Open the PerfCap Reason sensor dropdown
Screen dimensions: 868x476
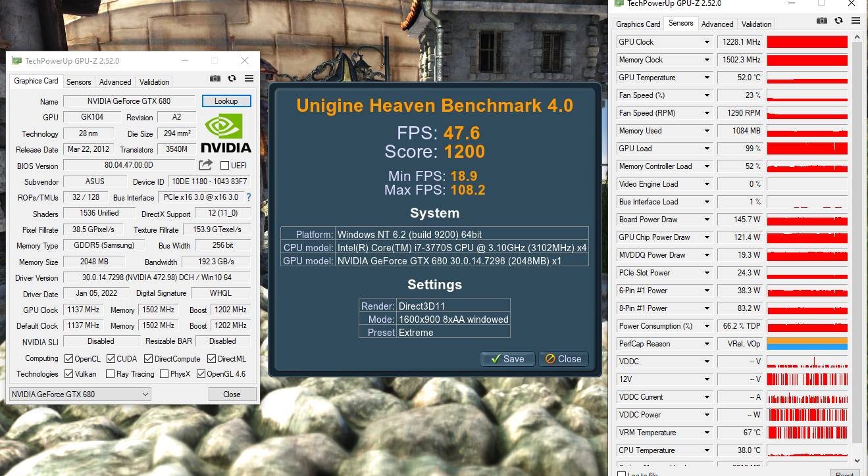pos(707,344)
